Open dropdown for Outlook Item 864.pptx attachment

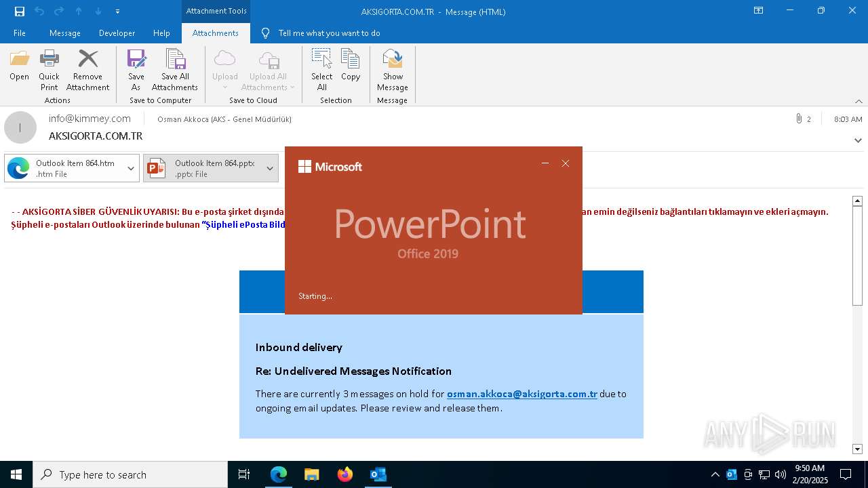[x=270, y=168]
